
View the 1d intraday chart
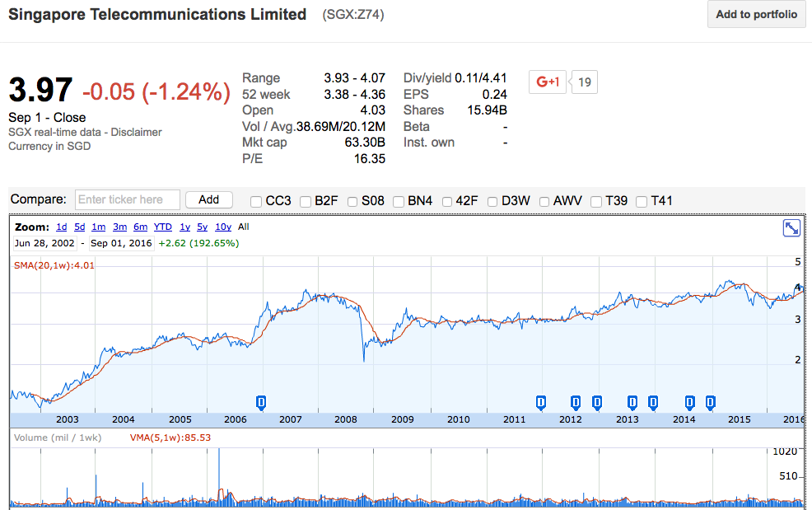click(x=61, y=227)
